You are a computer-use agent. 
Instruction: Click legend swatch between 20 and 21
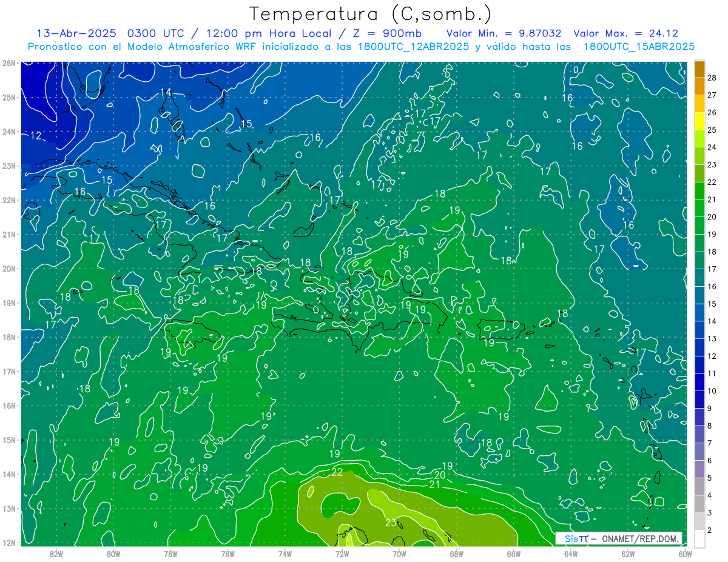(699, 208)
